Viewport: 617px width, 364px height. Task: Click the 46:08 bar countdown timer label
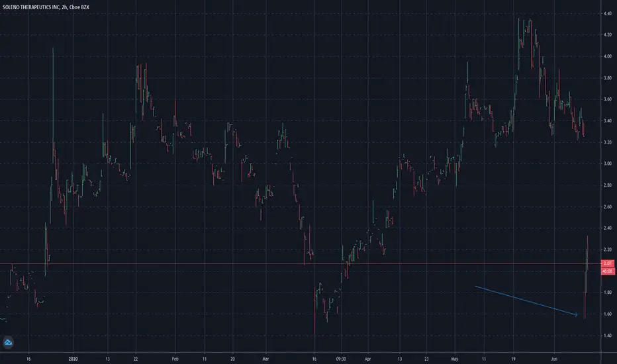(x=608, y=271)
